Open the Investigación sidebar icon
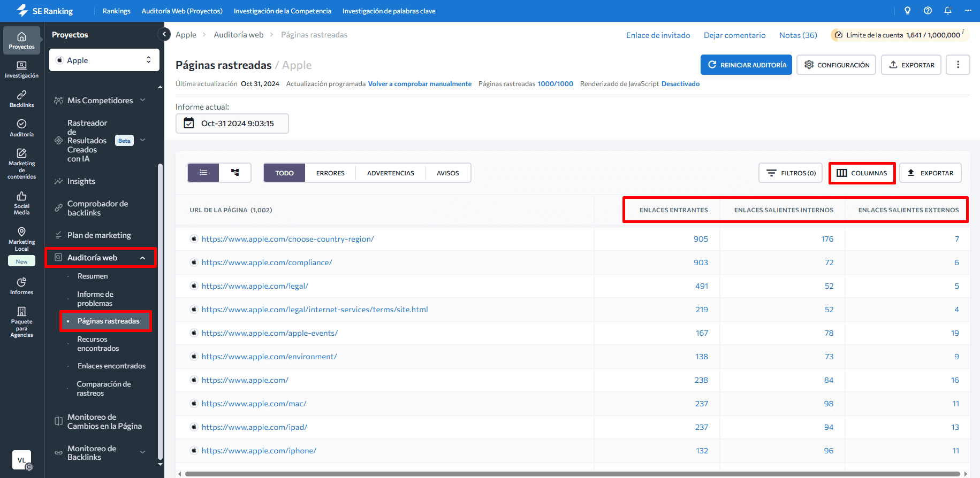 pos(21,70)
